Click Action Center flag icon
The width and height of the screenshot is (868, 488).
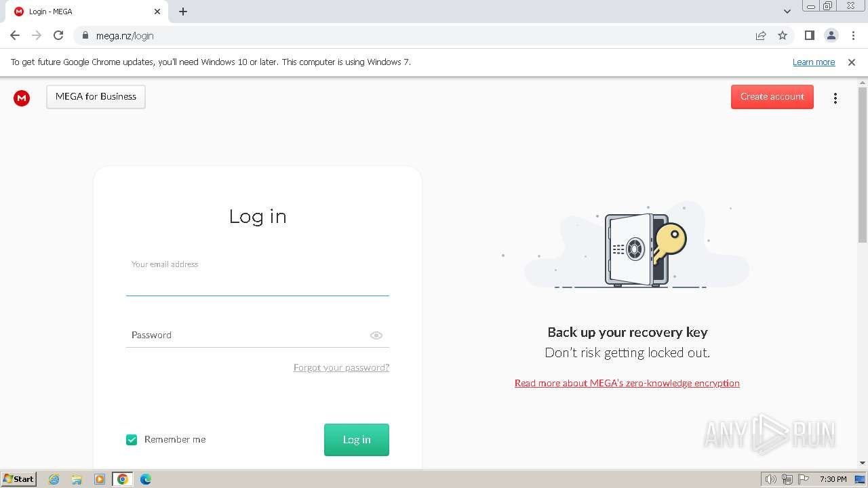click(x=804, y=479)
